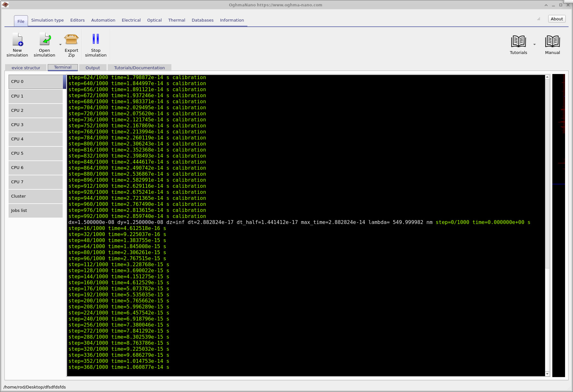
Task: Click the small signal indicator beside About
Action: coord(539,19)
